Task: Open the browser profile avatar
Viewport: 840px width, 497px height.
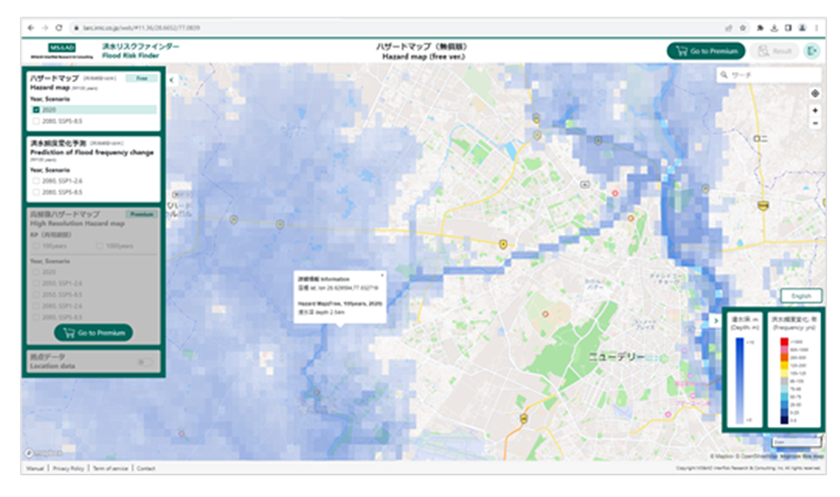Action: (802, 28)
